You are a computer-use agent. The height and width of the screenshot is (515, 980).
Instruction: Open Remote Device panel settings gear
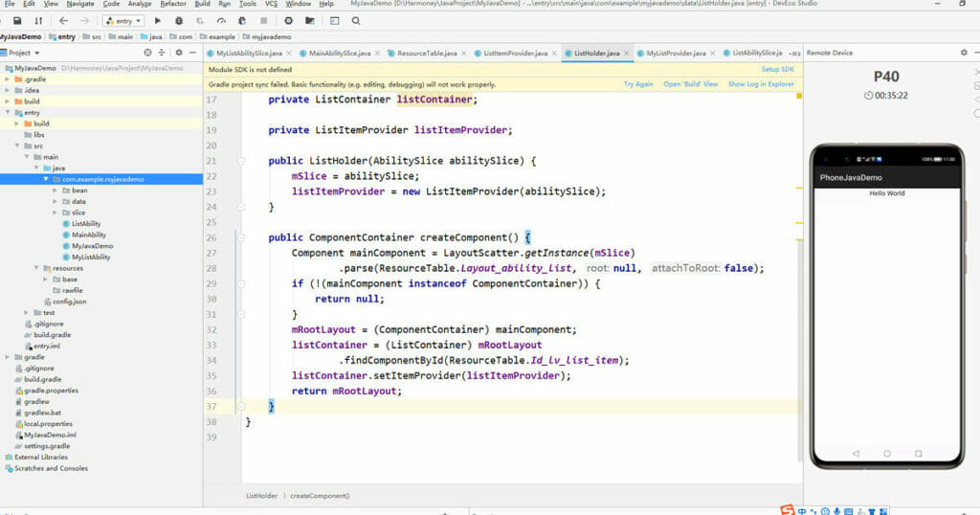pyautogui.click(x=963, y=53)
